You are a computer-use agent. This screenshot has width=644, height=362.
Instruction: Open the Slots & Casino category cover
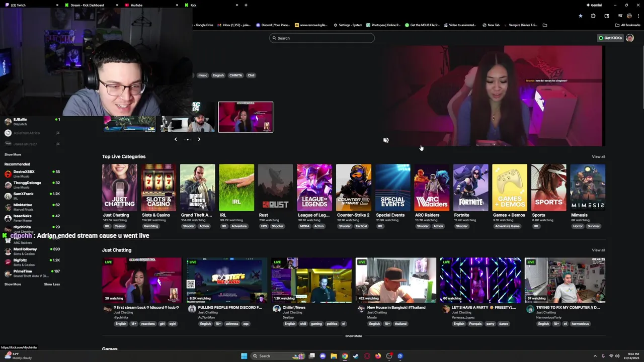pyautogui.click(x=158, y=187)
